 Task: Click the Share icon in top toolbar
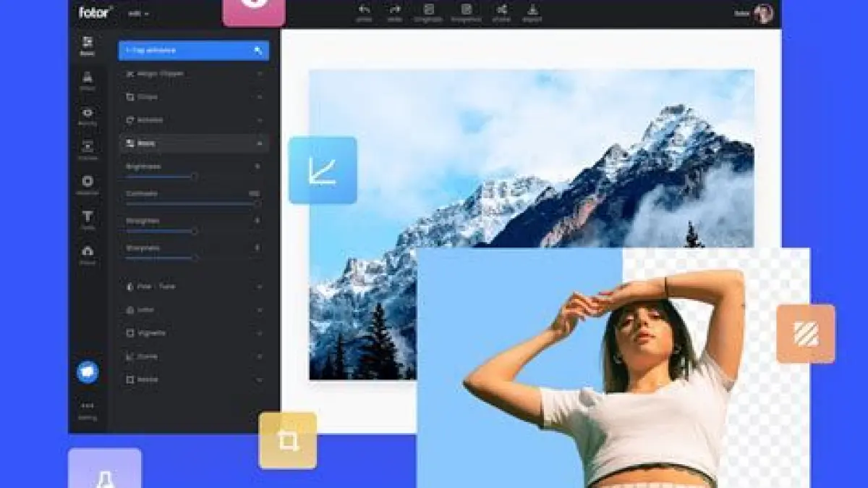(x=501, y=10)
